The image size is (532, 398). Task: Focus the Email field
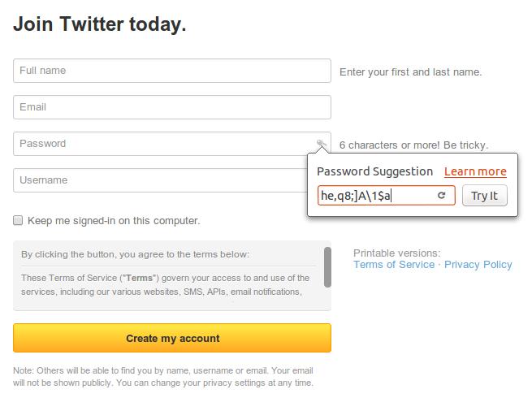[172, 107]
